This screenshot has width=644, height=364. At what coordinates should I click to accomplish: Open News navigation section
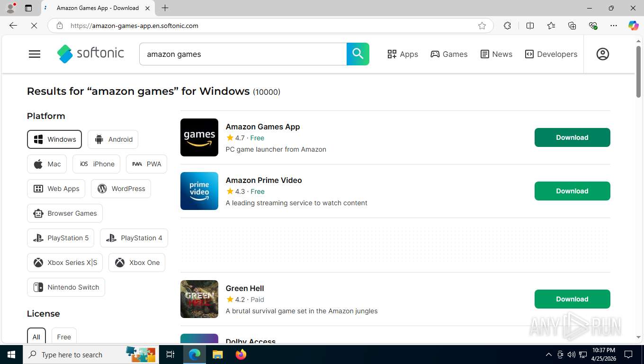tap(496, 54)
